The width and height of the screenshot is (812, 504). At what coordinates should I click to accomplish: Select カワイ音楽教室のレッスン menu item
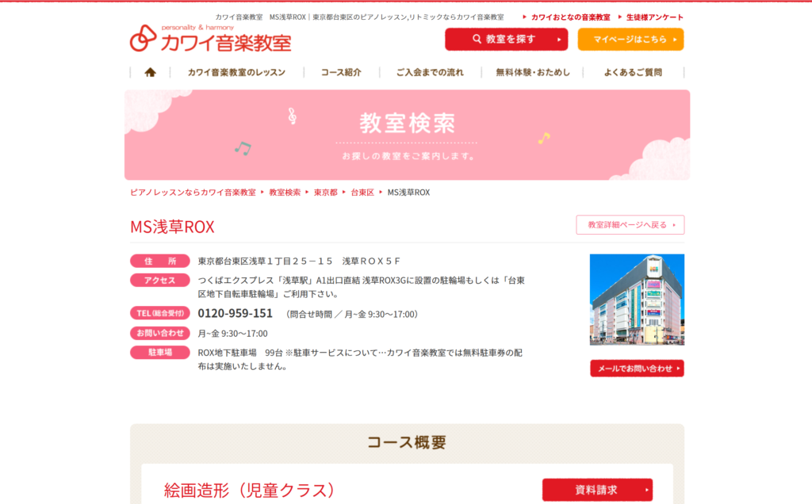(236, 72)
